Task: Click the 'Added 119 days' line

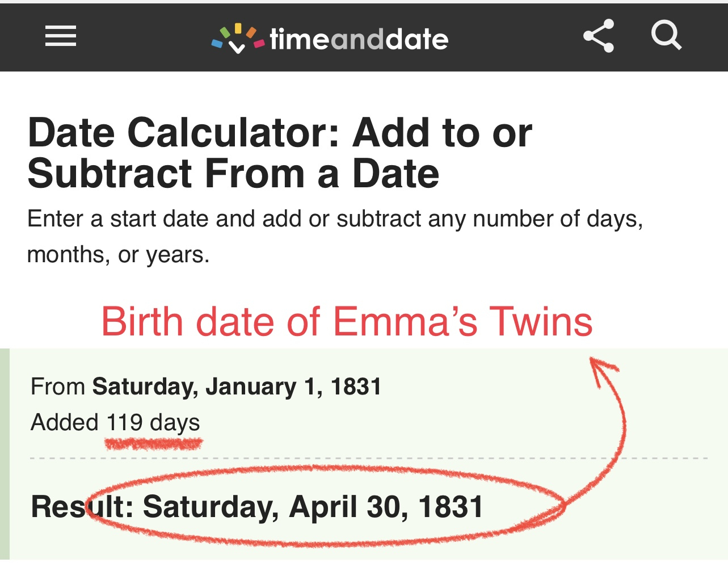Action: tap(115, 423)
